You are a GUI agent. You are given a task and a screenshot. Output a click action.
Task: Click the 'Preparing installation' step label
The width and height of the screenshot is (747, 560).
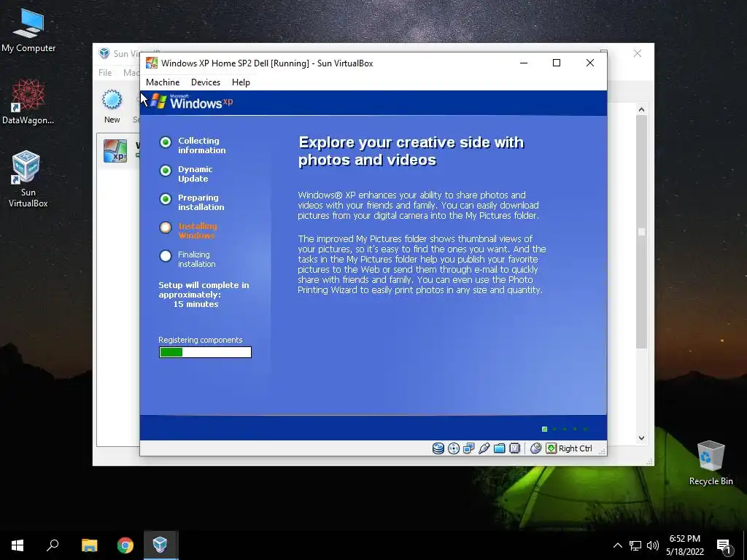click(x=201, y=203)
